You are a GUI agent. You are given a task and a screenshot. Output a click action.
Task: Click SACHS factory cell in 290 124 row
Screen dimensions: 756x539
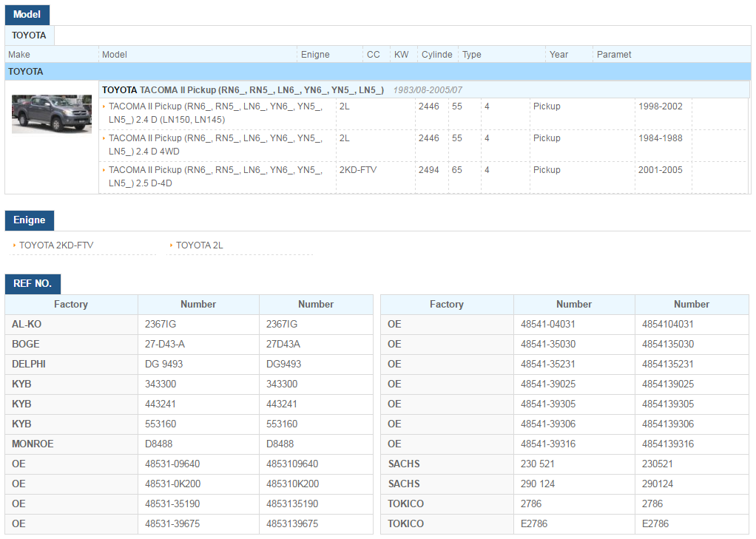click(x=447, y=484)
